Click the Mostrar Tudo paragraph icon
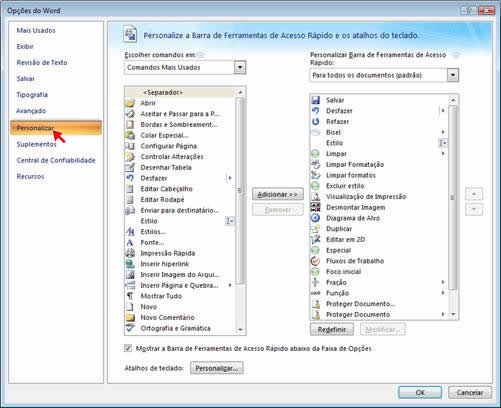 coord(130,296)
